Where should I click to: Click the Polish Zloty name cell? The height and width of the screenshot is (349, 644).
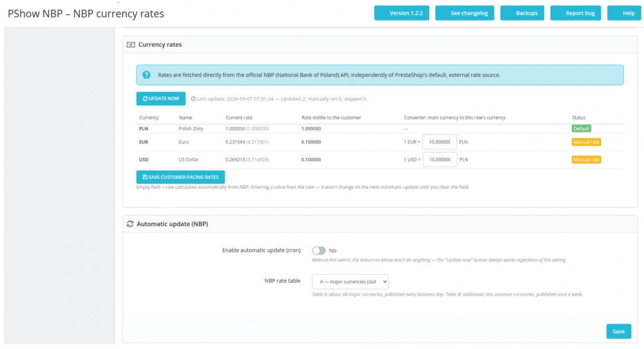(191, 129)
